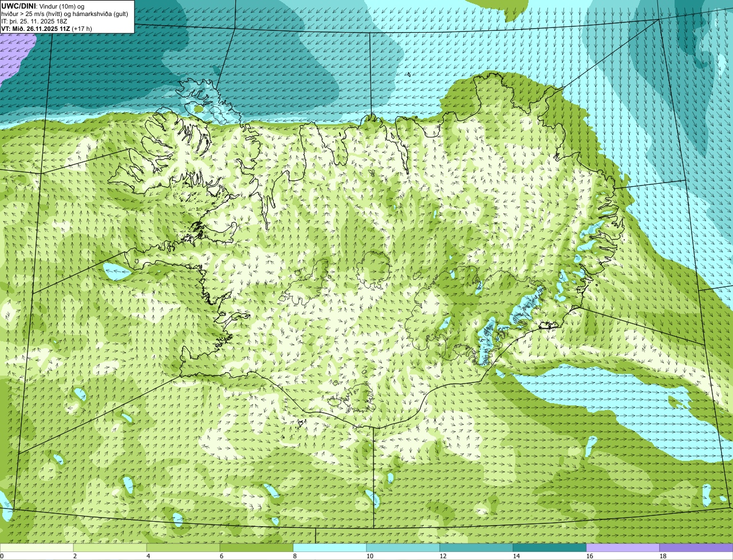Click the scale label "2"
The width and height of the screenshot is (733, 560).
point(75,556)
